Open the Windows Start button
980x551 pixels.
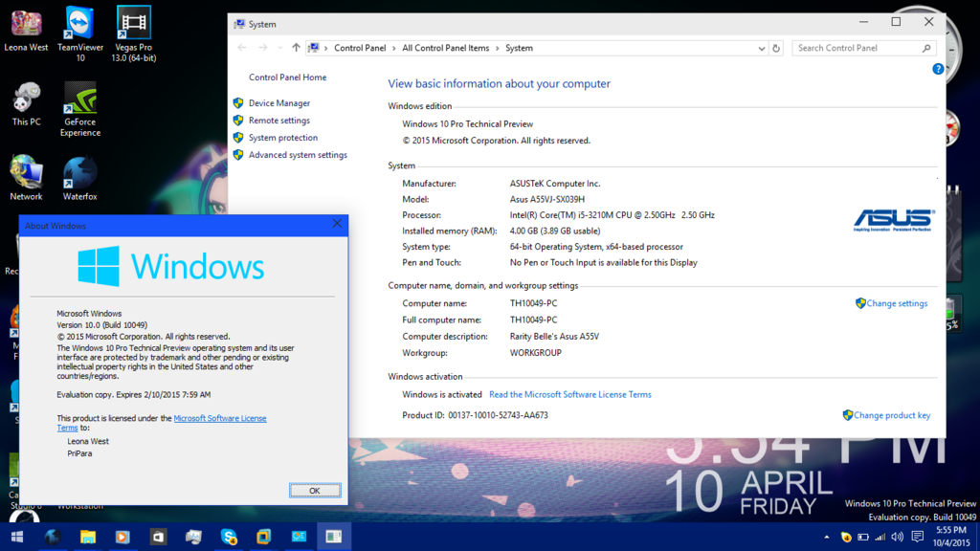17,537
